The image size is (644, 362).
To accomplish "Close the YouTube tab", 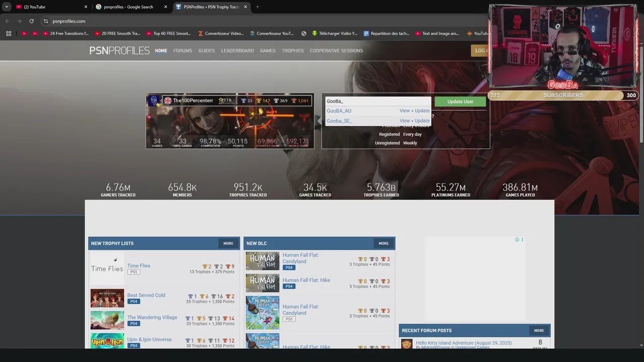I will 86,7.
